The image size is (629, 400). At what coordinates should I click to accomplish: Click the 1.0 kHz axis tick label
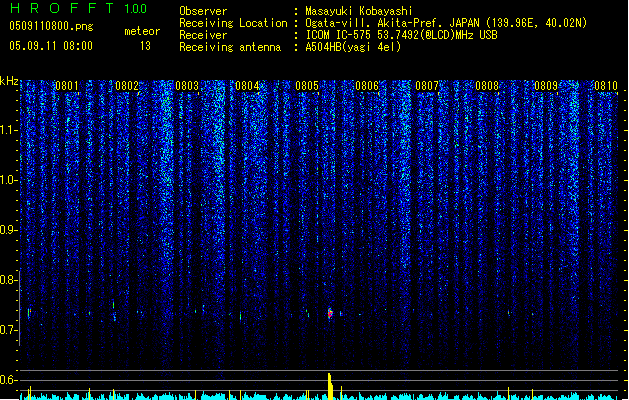8,180
